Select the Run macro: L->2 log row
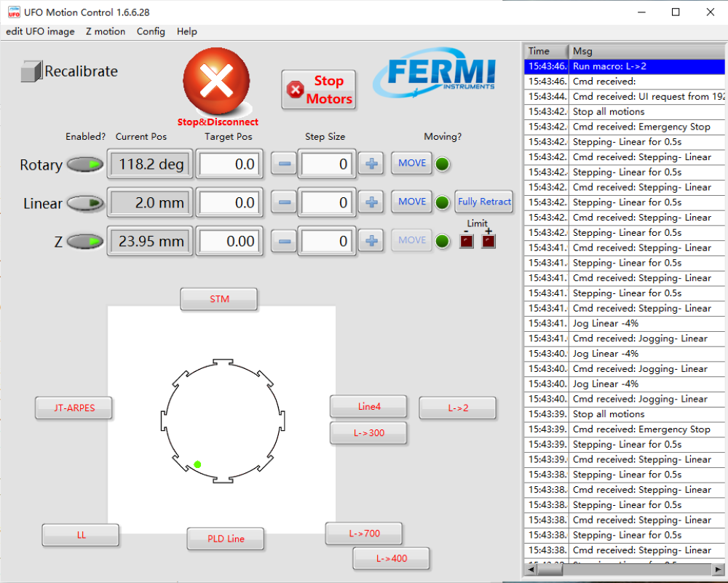The image size is (728, 583). [x=624, y=66]
